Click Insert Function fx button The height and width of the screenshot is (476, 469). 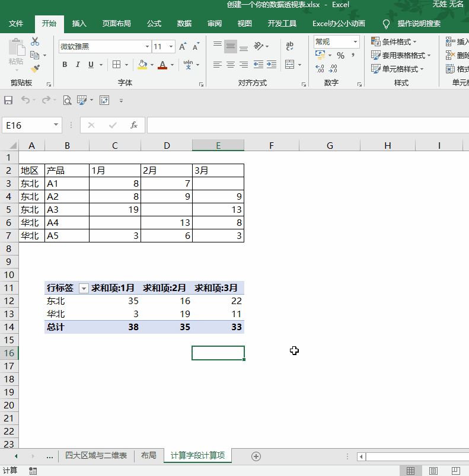tap(134, 125)
